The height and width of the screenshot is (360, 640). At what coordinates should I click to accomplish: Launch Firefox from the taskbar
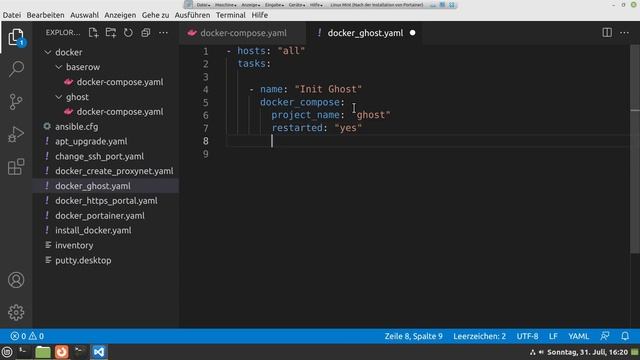pos(62,352)
